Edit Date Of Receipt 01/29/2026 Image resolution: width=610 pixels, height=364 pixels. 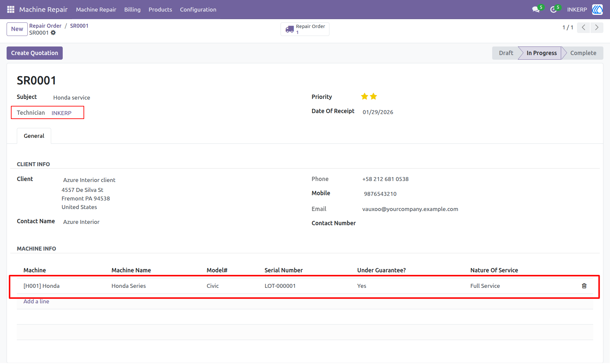[378, 112]
